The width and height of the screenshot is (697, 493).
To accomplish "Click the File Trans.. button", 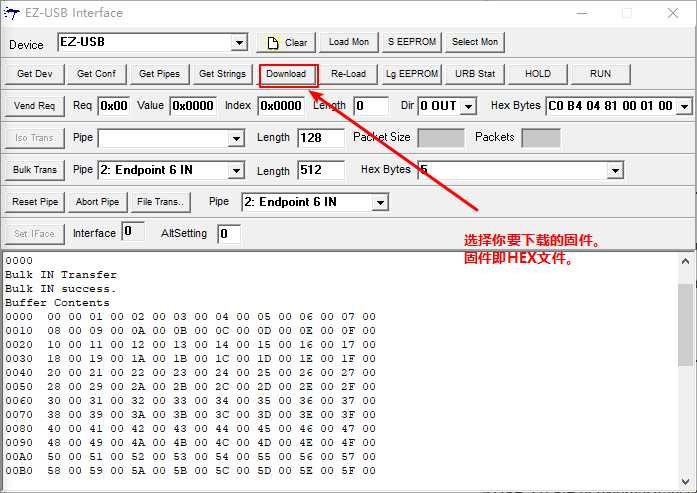I will coord(160,202).
